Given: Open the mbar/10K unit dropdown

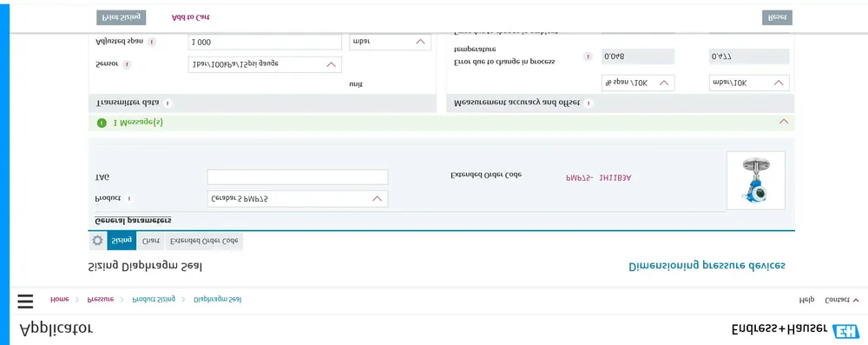Looking at the screenshot, I should click(749, 83).
